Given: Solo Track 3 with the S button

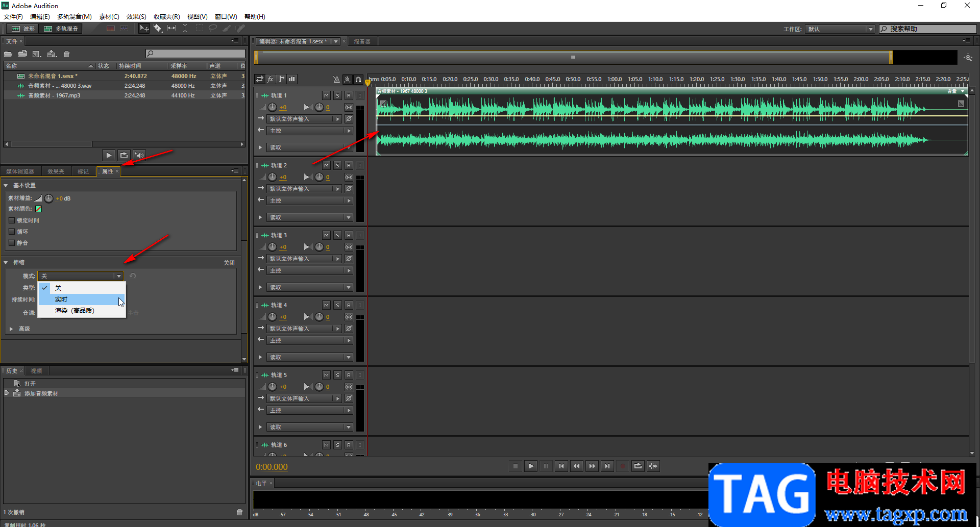Looking at the screenshot, I should (x=337, y=235).
